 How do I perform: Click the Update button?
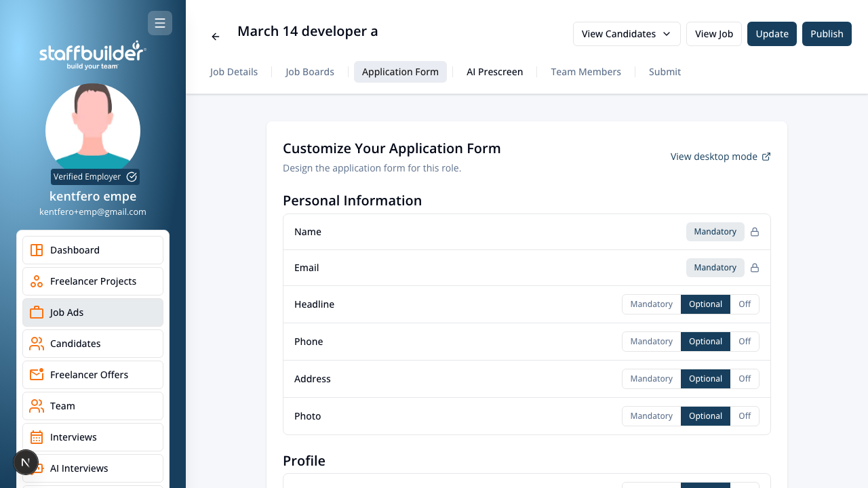[x=772, y=34]
